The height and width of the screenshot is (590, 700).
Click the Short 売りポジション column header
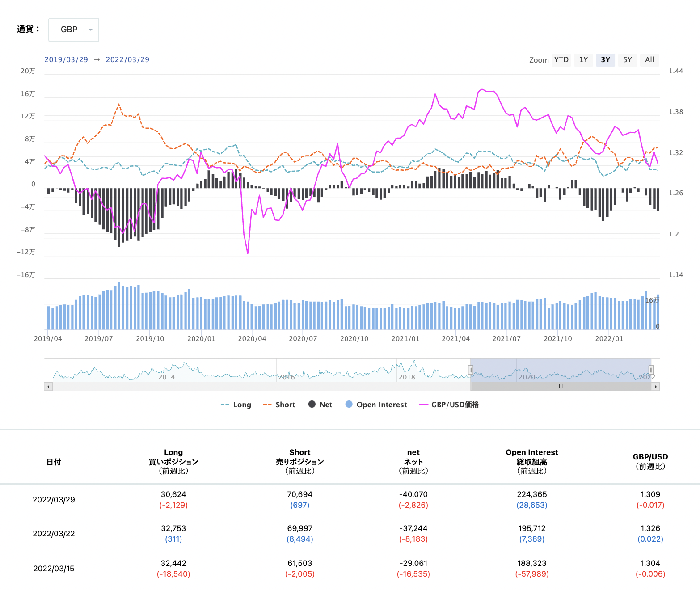tap(300, 462)
